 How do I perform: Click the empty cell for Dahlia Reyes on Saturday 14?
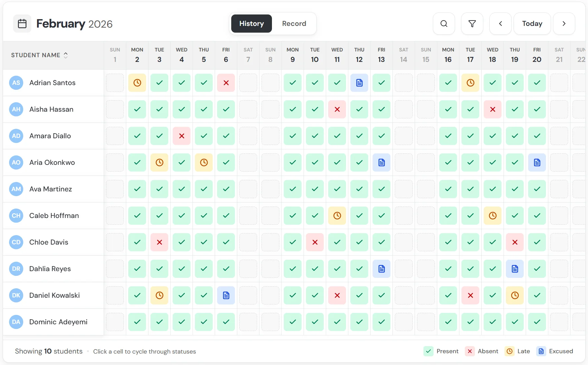404,269
